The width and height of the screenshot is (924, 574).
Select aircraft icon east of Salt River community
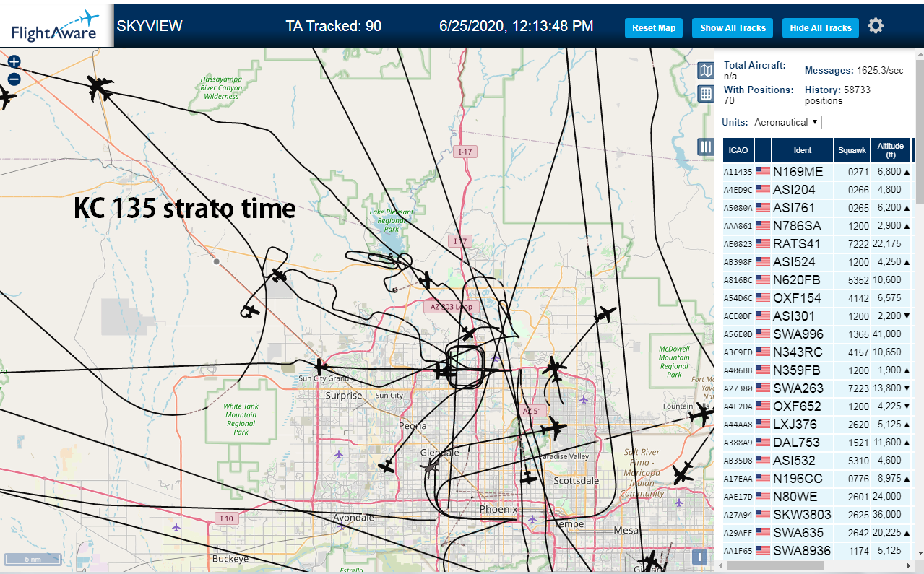click(x=682, y=473)
